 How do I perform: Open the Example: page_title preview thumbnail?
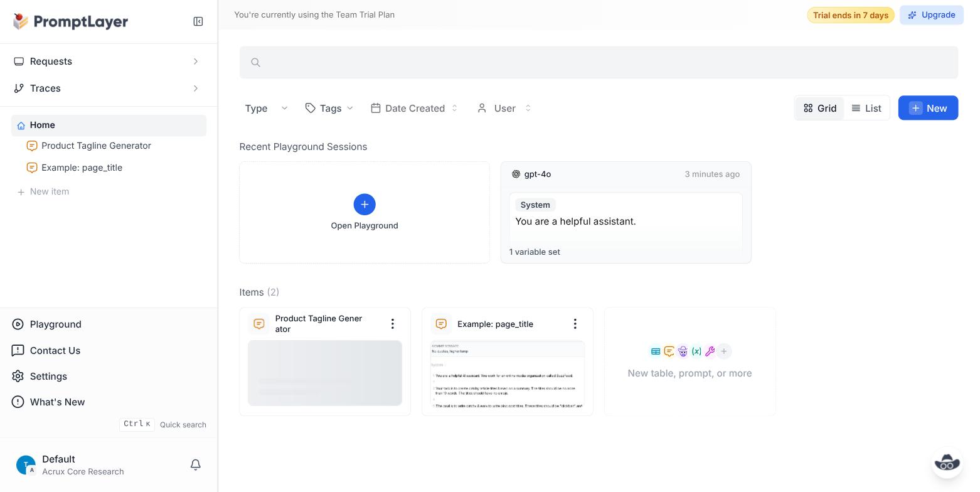pos(508,373)
